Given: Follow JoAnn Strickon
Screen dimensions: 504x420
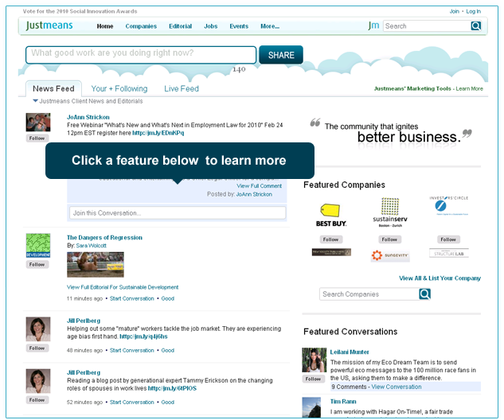Looking at the screenshot, I should tap(37, 138).
